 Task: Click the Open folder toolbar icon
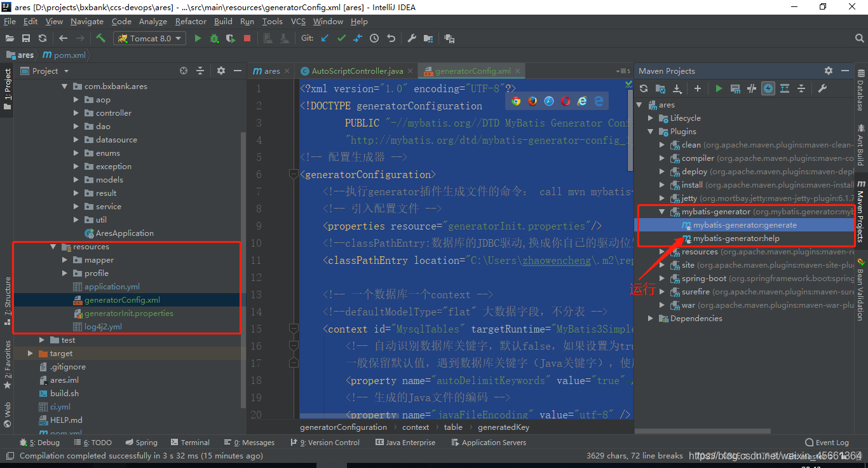tap(10, 38)
